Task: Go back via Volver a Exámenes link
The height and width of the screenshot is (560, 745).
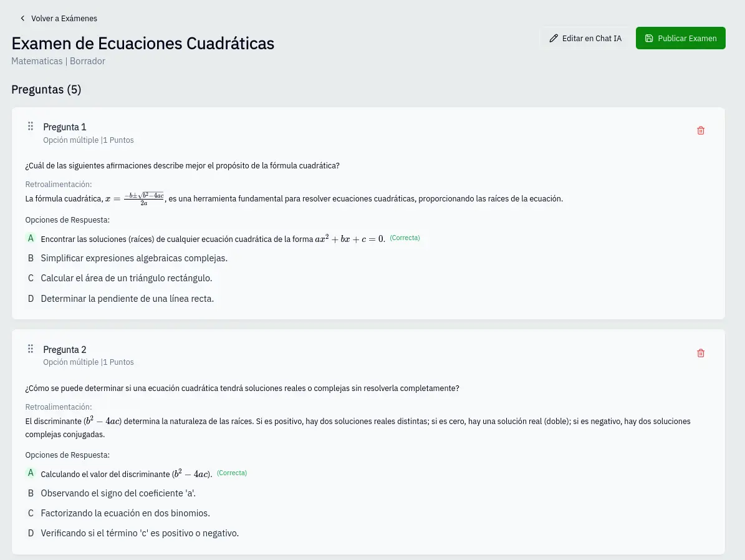Action: pos(64,18)
